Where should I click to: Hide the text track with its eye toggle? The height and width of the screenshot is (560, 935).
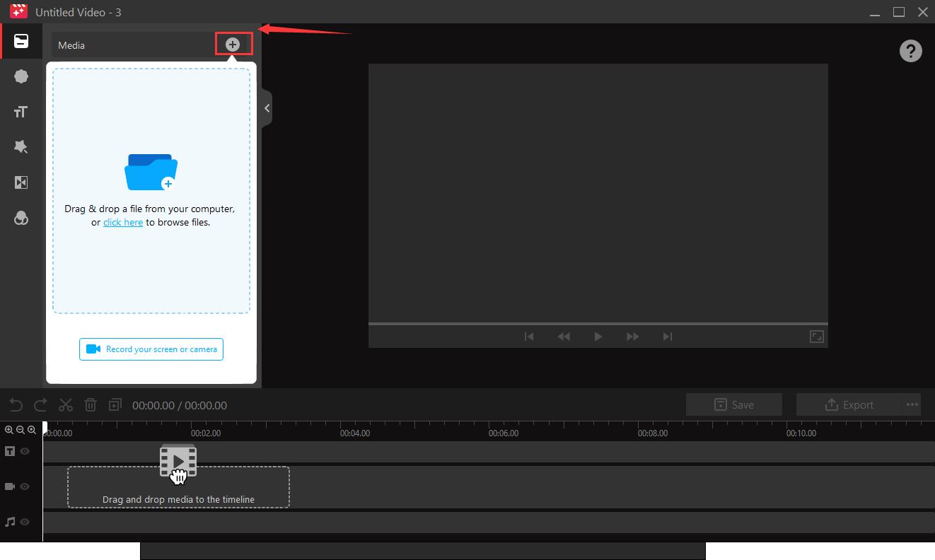[x=25, y=450]
